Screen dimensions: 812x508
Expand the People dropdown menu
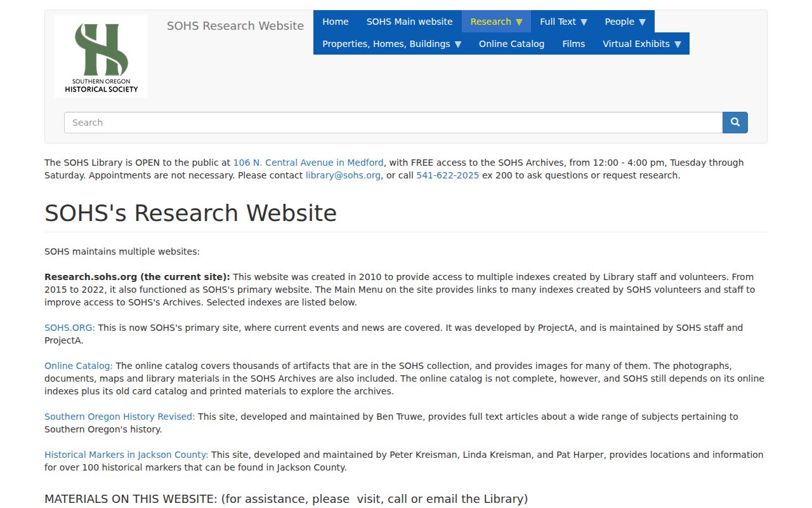[625, 22]
